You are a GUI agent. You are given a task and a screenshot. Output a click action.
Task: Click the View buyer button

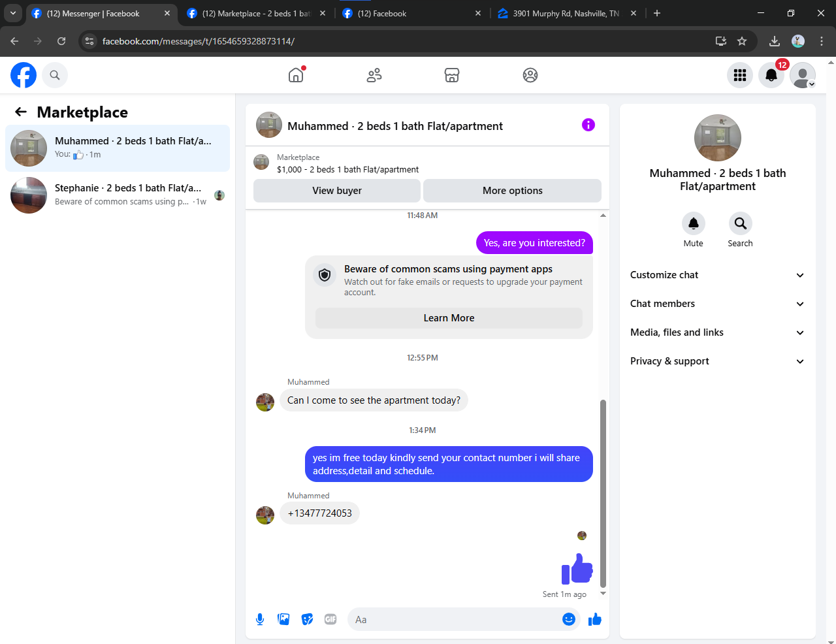(x=337, y=191)
